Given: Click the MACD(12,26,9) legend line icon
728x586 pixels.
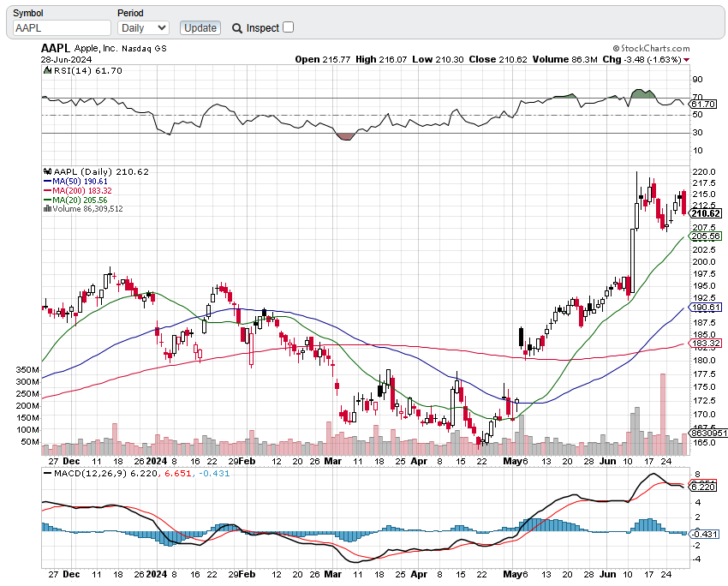Looking at the screenshot, I should (48, 473).
